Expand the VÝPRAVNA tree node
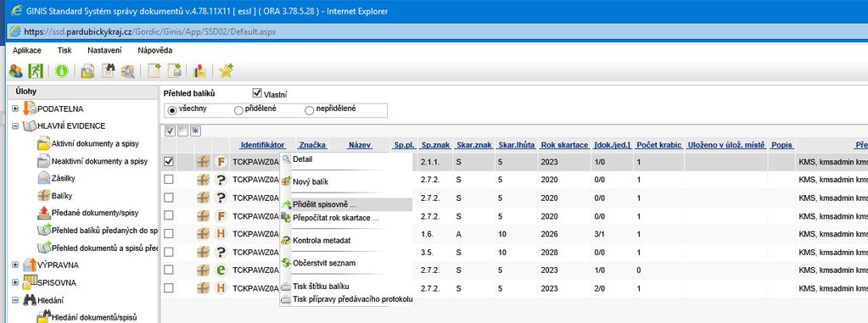The height and width of the screenshot is (323, 868). pos(15,265)
